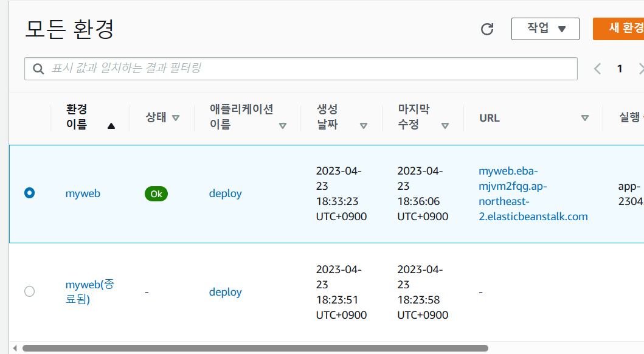The width and height of the screenshot is (644, 354).
Task: Refresh the environments list
Action: point(487,29)
